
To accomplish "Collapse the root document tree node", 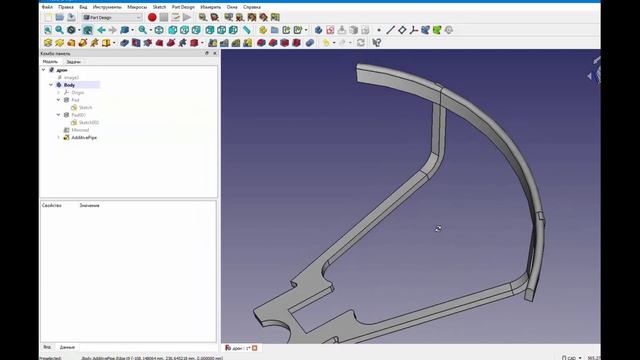I will click(x=44, y=70).
